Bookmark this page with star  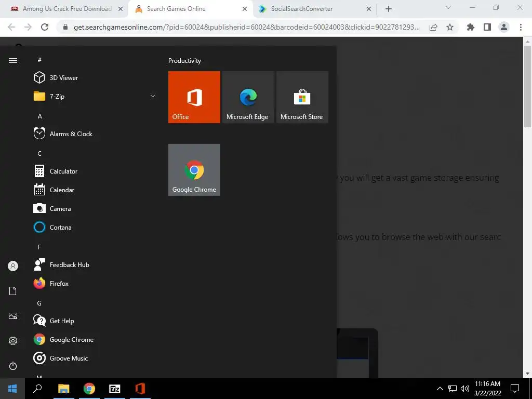click(450, 27)
